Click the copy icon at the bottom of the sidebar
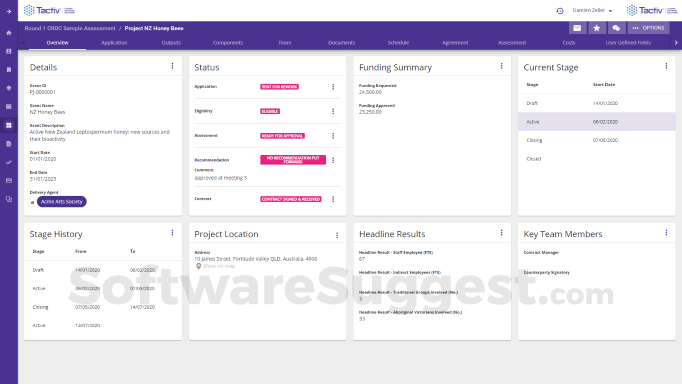 click(9, 199)
